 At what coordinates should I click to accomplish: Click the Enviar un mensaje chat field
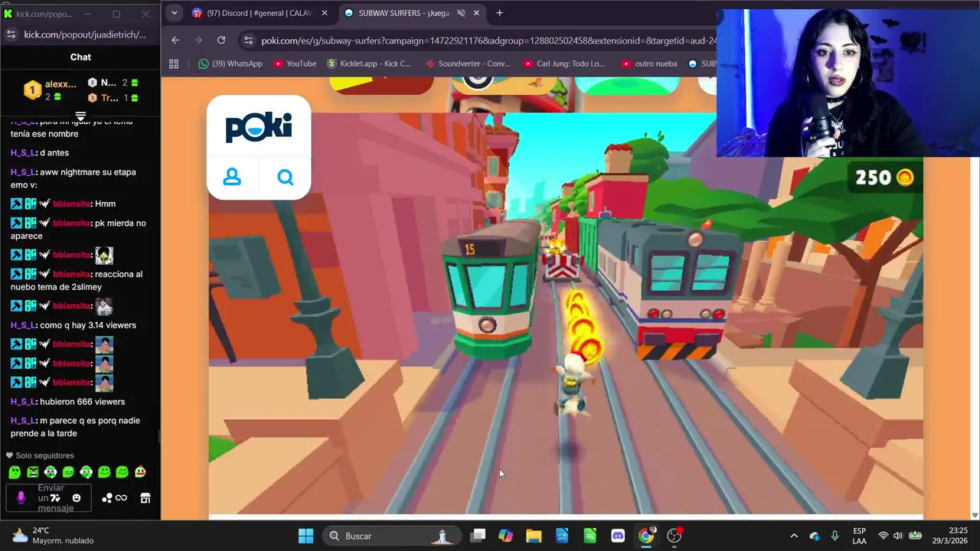(x=50, y=498)
